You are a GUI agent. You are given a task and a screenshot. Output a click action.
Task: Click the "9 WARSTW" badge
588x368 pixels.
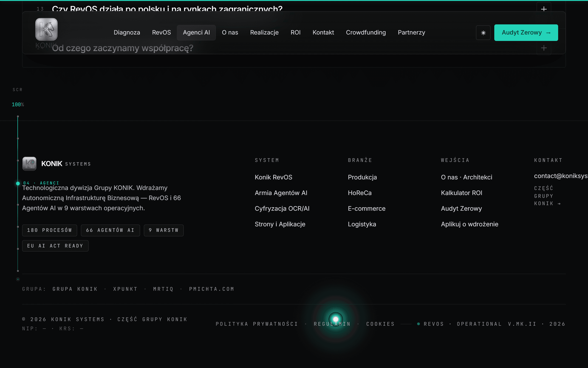click(164, 230)
